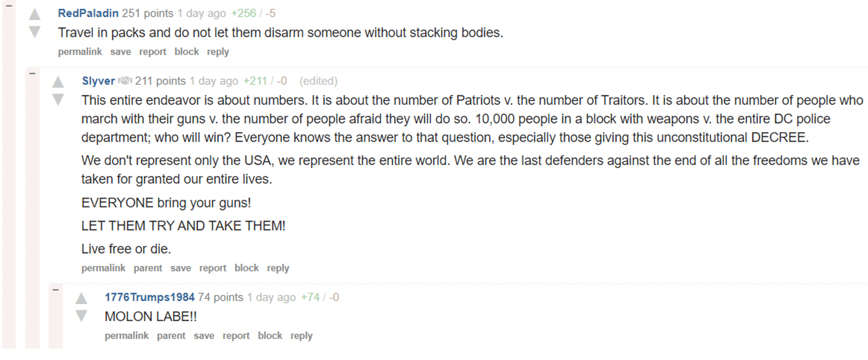Downvote RedPaladin's comment

35,32
